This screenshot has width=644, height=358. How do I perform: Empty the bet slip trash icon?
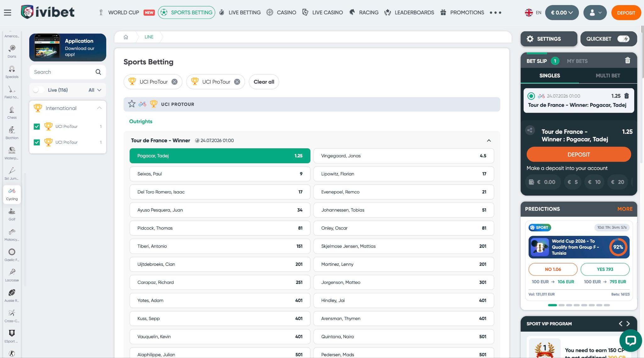[x=627, y=61]
